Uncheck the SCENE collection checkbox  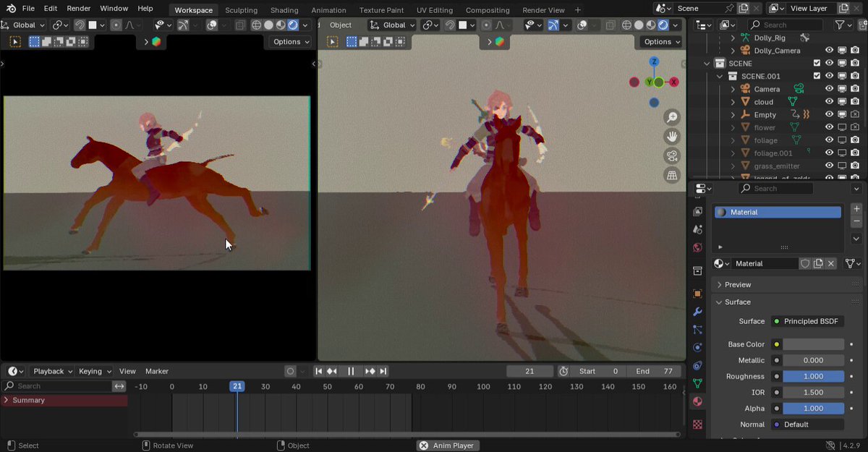pos(817,64)
